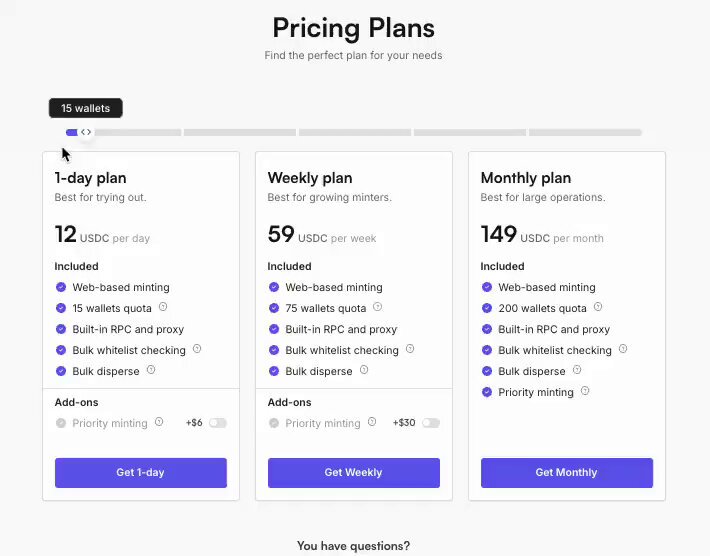Click the second segment of wallet slider
The height and width of the screenshot is (556, 710).
tap(240, 133)
